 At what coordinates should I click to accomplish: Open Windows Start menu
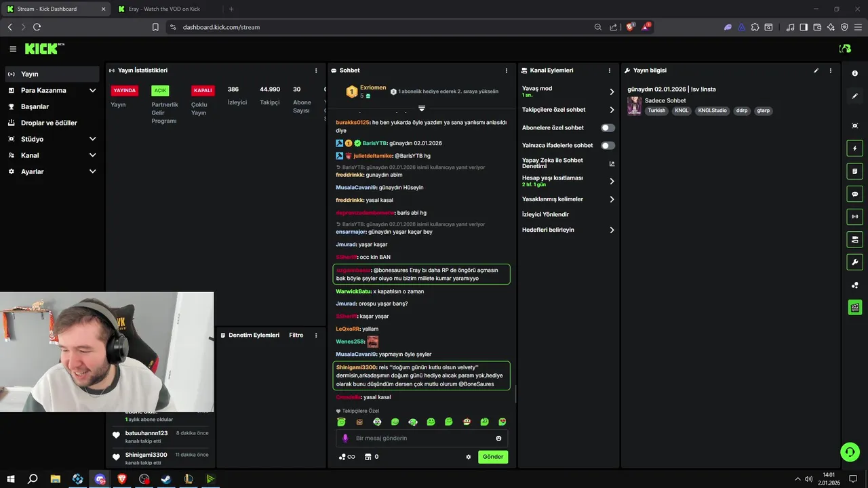tap(10, 479)
